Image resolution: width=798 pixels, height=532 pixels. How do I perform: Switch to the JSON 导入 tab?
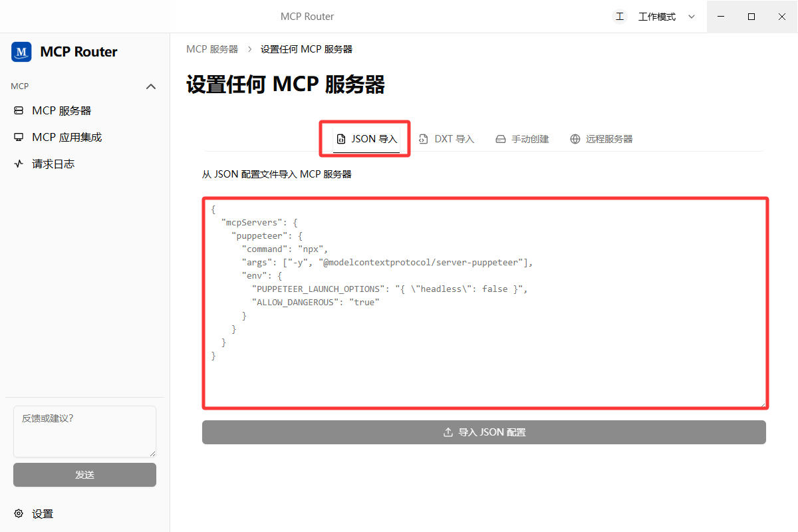pos(366,139)
